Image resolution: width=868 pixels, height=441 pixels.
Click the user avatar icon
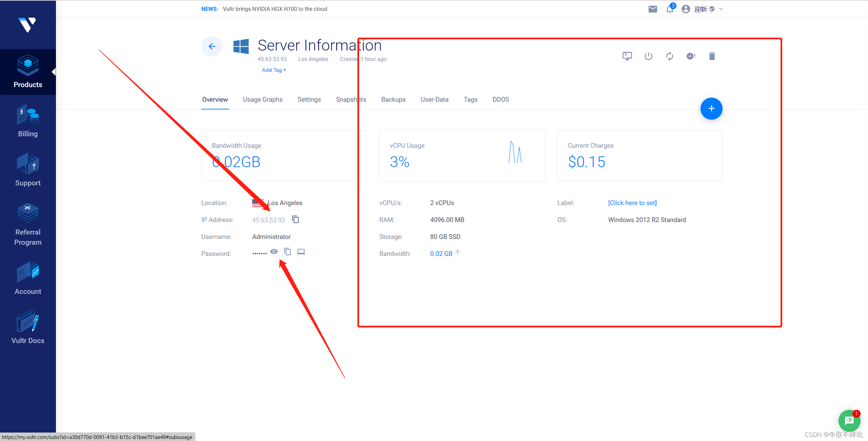pyautogui.click(x=686, y=9)
